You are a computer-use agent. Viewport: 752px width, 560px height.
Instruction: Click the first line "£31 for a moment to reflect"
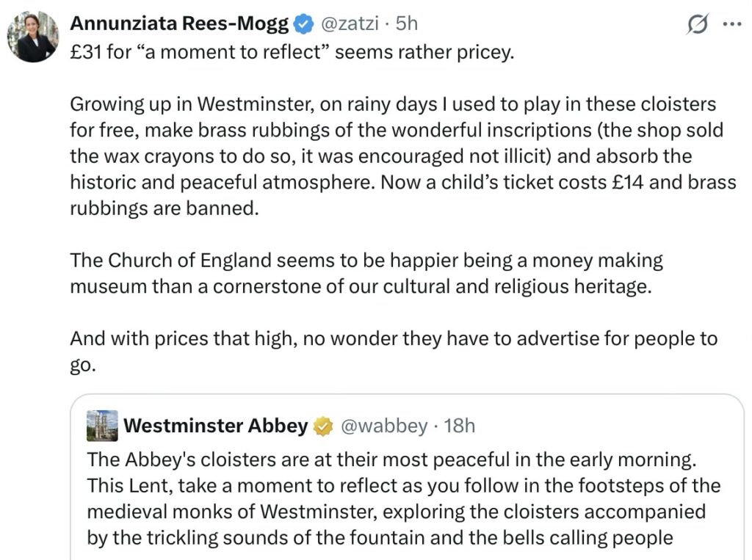290,55
